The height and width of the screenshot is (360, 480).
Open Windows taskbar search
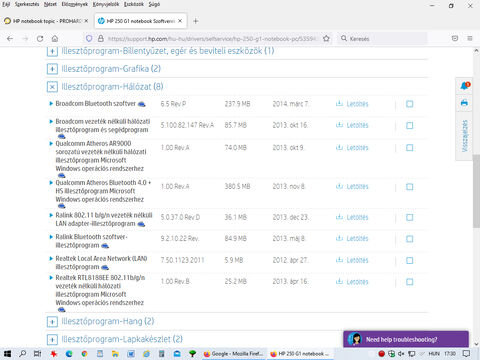(22, 354)
